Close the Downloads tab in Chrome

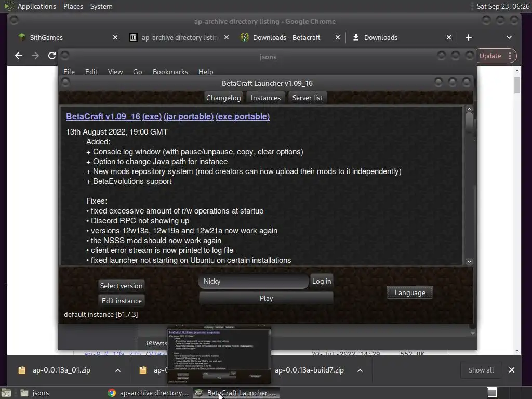pyautogui.click(x=448, y=37)
